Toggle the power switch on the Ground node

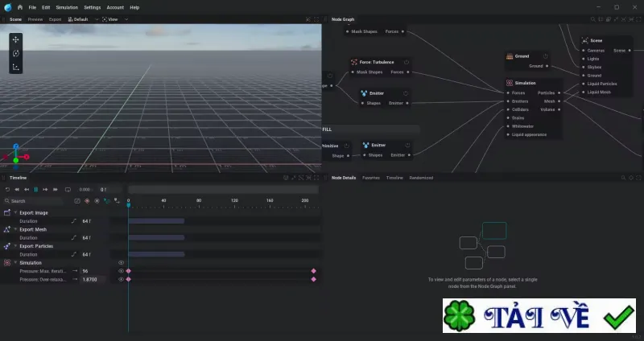pos(546,56)
